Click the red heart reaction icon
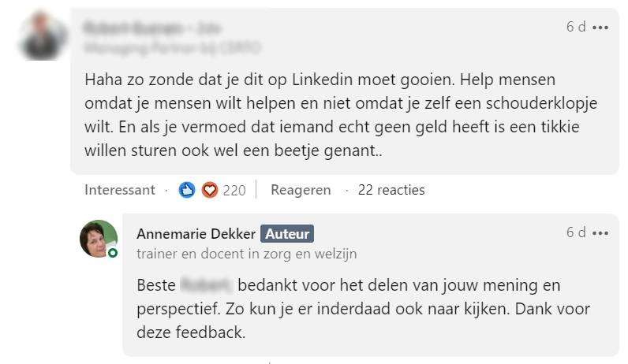Viewport: 628px width, 364px height. [209, 190]
